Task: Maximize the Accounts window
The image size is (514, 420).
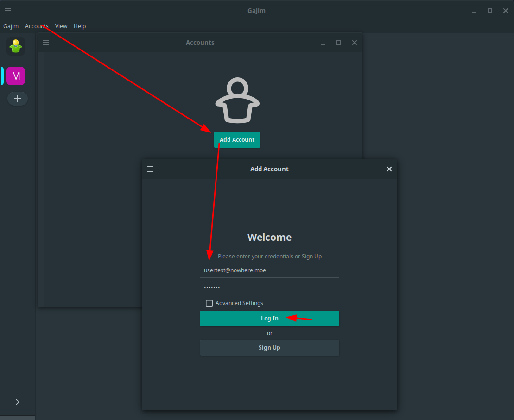Action: click(x=339, y=43)
